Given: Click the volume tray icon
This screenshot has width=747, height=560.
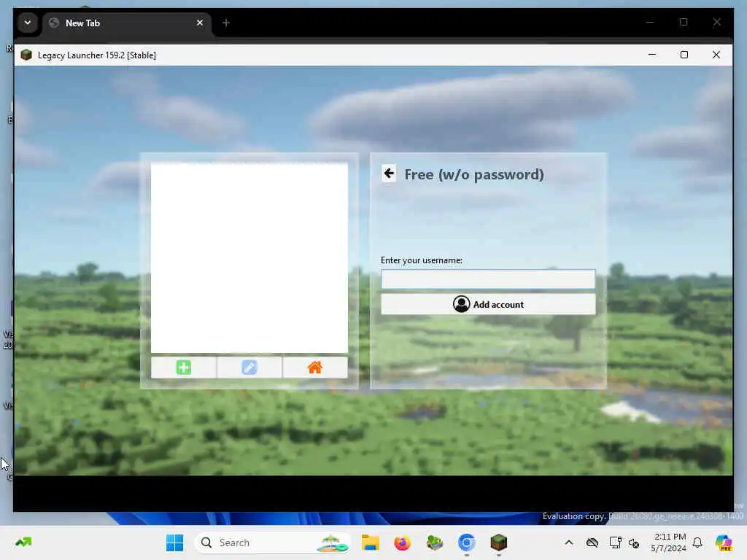Looking at the screenshot, I should (634, 542).
